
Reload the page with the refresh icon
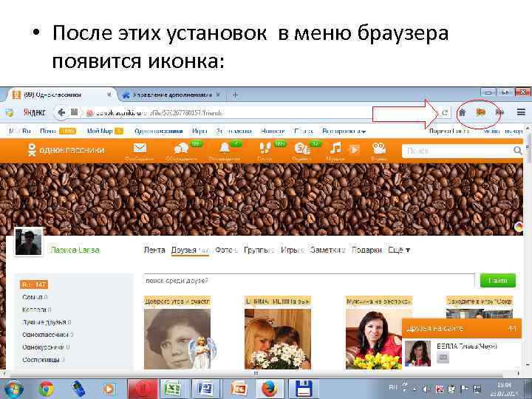[445, 112]
